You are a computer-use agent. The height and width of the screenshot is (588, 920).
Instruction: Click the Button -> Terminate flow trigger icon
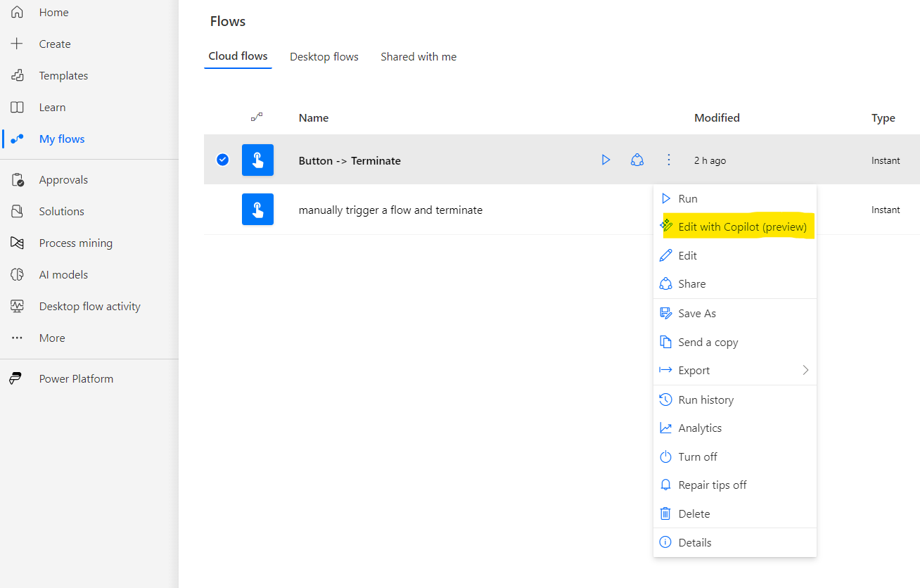[257, 160]
